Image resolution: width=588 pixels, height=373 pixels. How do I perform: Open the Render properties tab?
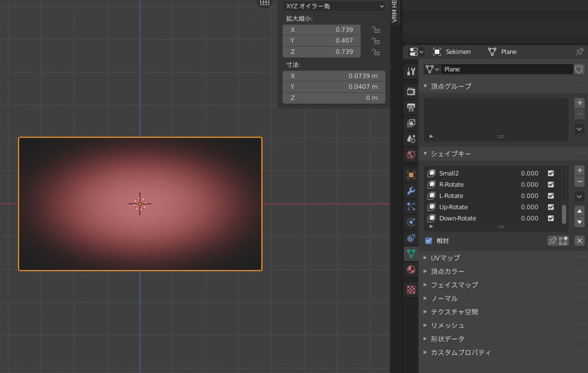click(411, 90)
